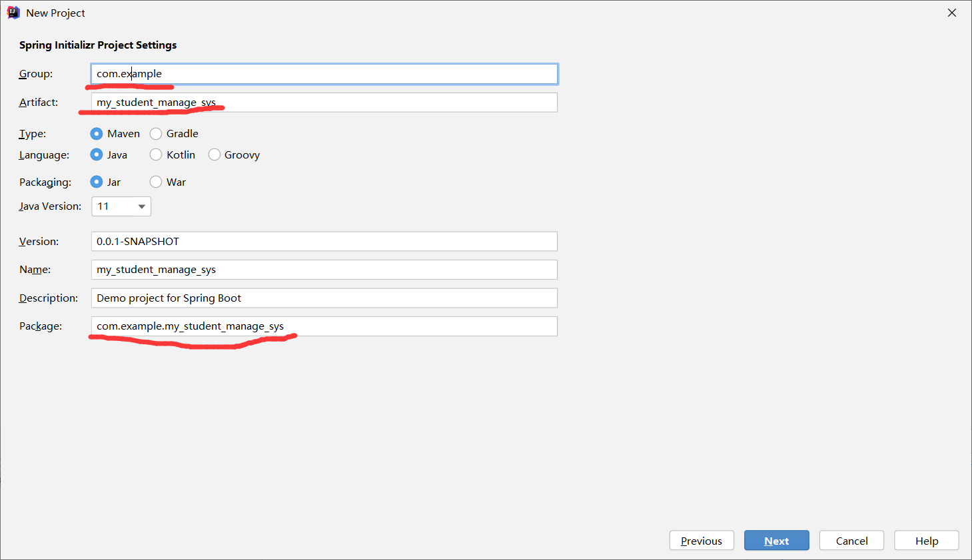Click into the Package field
The width and height of the screenshot is (972, 560).
point(324,326)
